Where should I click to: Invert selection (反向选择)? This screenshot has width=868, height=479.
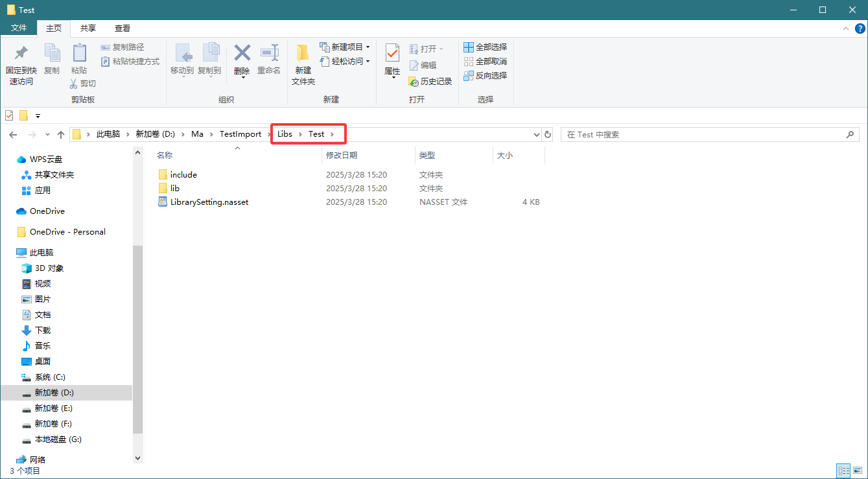[485, 76]
